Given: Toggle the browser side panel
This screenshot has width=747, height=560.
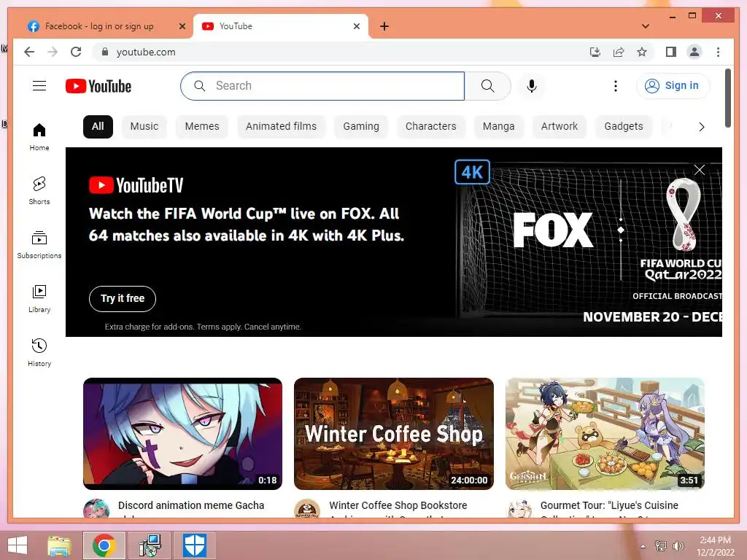Looking at the screenshot, I should coord(671,52).
